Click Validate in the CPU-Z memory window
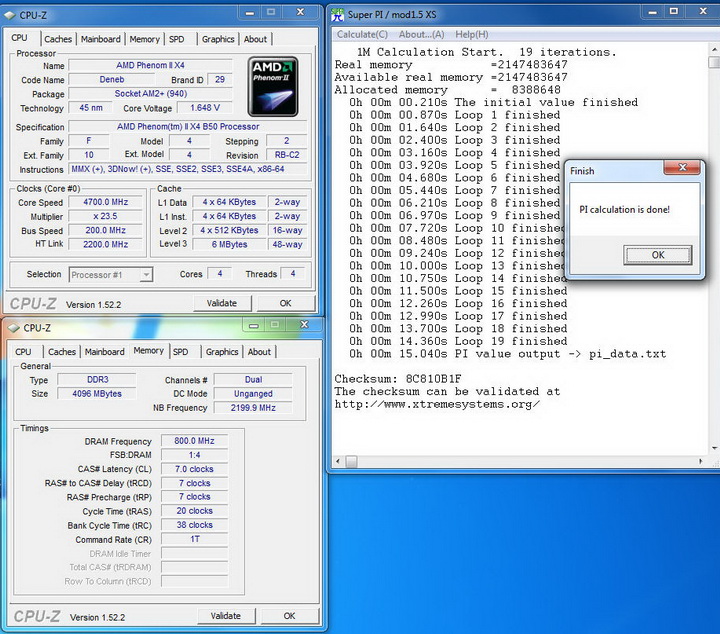Viewport: 720px width, 634px height. pos(226,616)
